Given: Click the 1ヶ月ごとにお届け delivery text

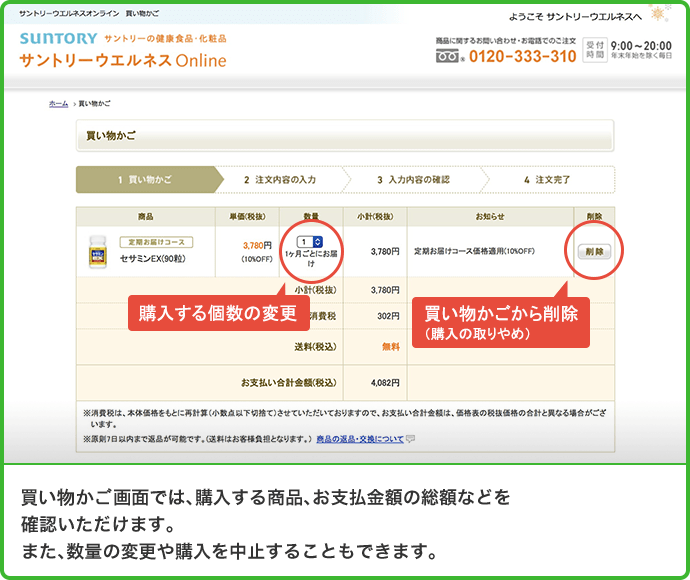Looking at the screenshot, I should (x=311, y=258).
